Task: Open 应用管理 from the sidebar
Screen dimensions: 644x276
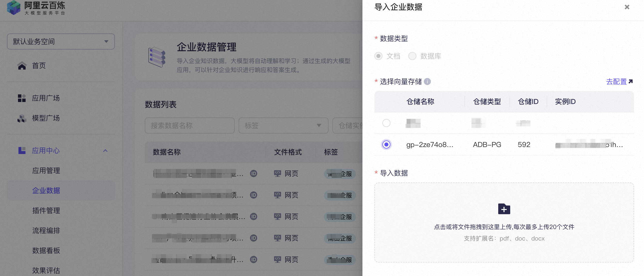Action: pyautogui.click(x=46, y=170)
